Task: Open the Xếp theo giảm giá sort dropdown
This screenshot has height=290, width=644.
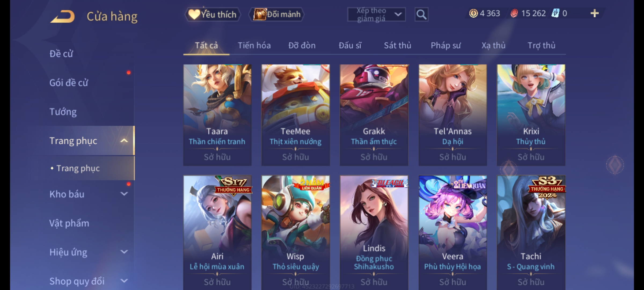Action: click(x=376, y=15)
